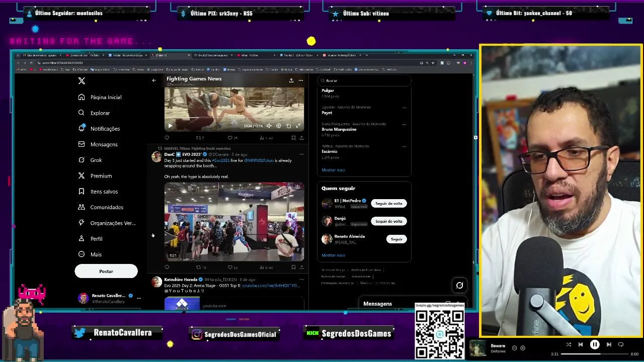
Task: Play the fighting game video
Action: coord(170,126)
